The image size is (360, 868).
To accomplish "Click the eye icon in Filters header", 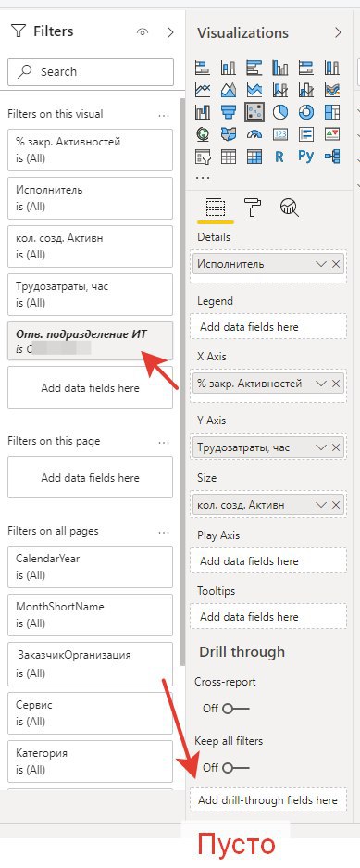I will point(143,32).
